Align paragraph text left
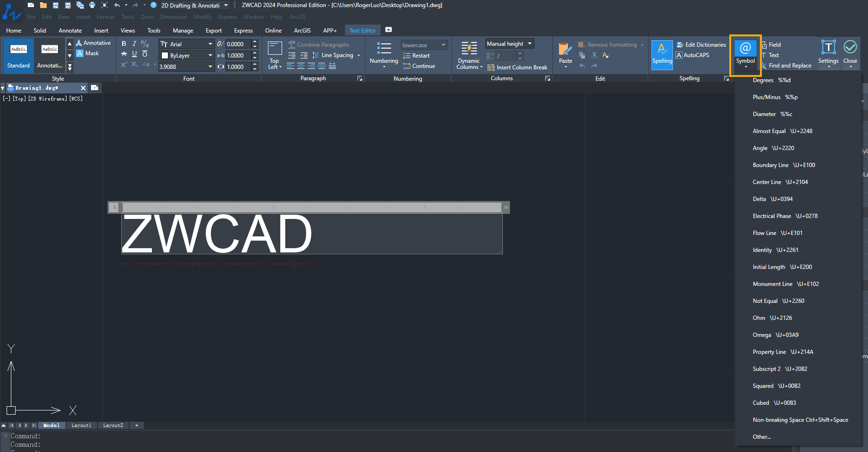 pyautogui.click(x=291, y=66)
